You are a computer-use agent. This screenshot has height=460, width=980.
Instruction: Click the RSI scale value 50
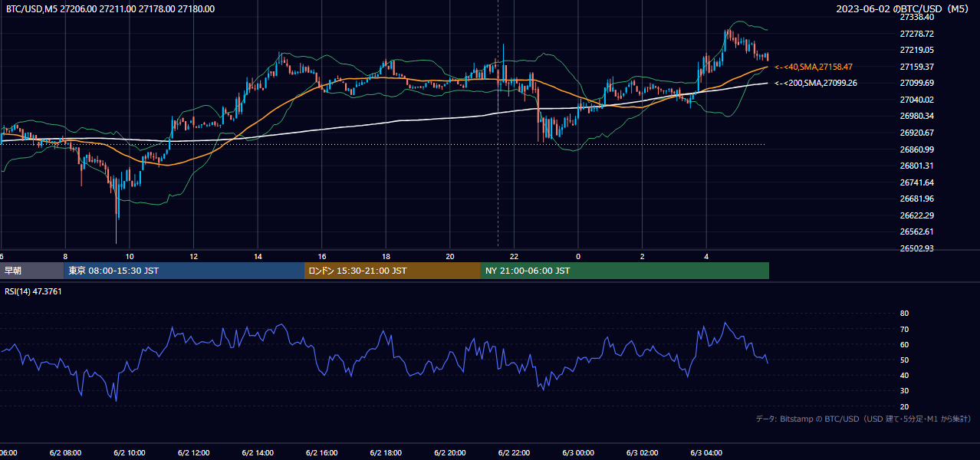pos(904,360)
